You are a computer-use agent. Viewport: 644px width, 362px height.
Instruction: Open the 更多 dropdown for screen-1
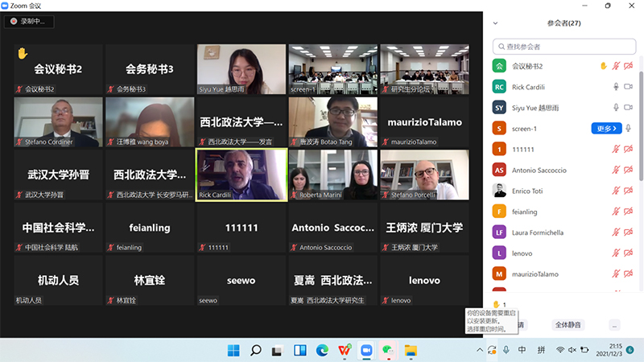[x=606, y=128]
